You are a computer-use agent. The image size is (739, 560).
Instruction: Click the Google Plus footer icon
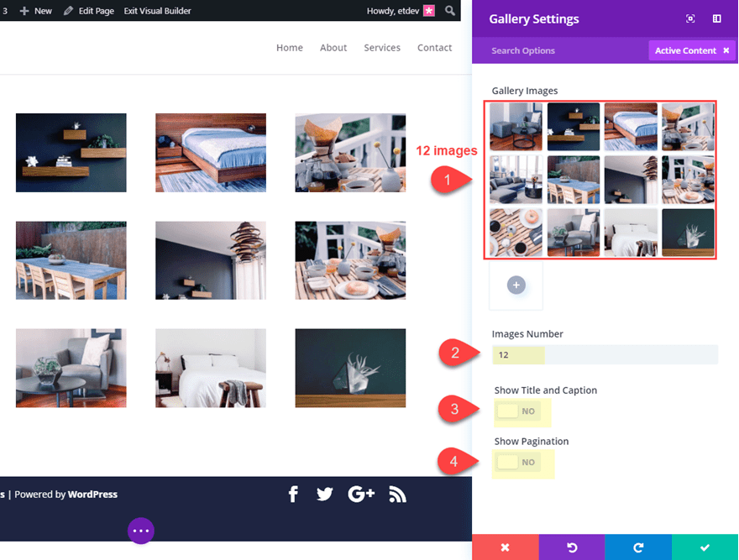[361, 495]
